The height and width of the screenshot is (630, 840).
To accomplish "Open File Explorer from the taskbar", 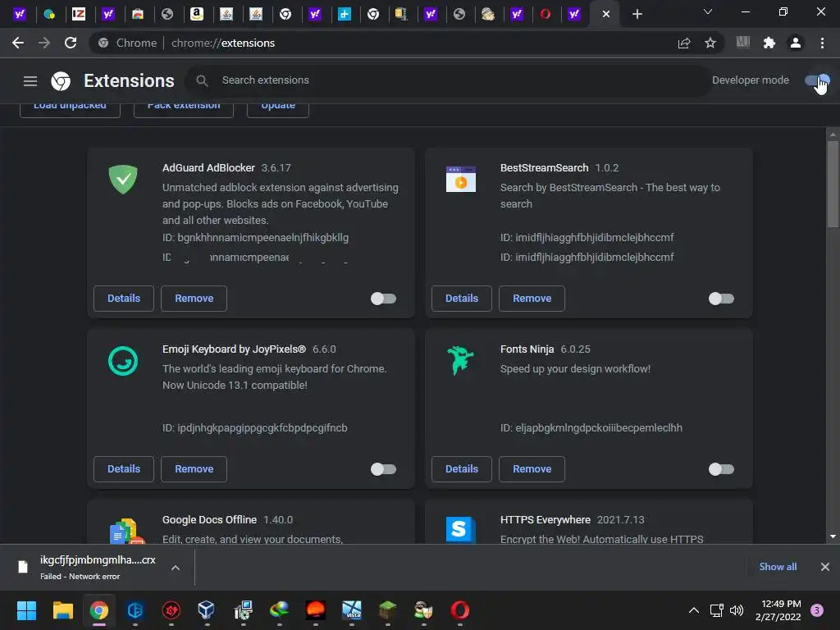I will (x=62, y=610).
